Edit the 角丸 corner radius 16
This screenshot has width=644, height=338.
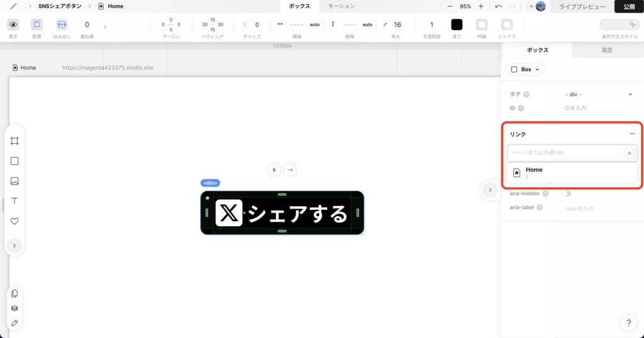point(397,25)
